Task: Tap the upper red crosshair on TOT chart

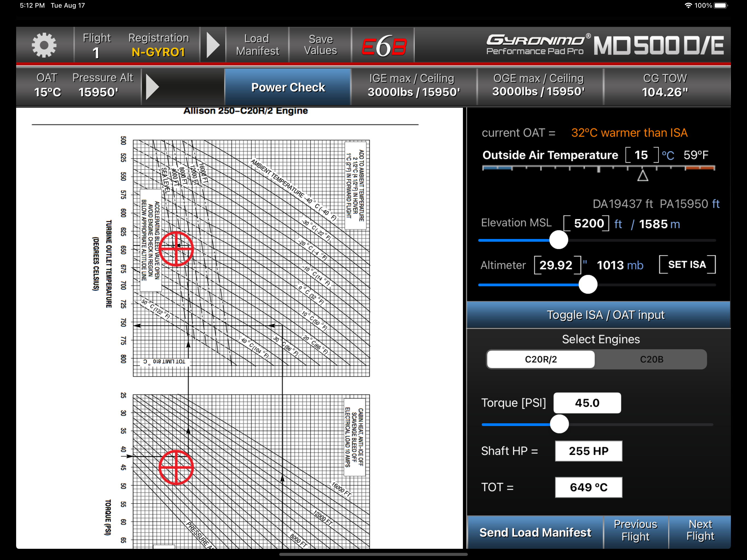Action: point(176,249)
